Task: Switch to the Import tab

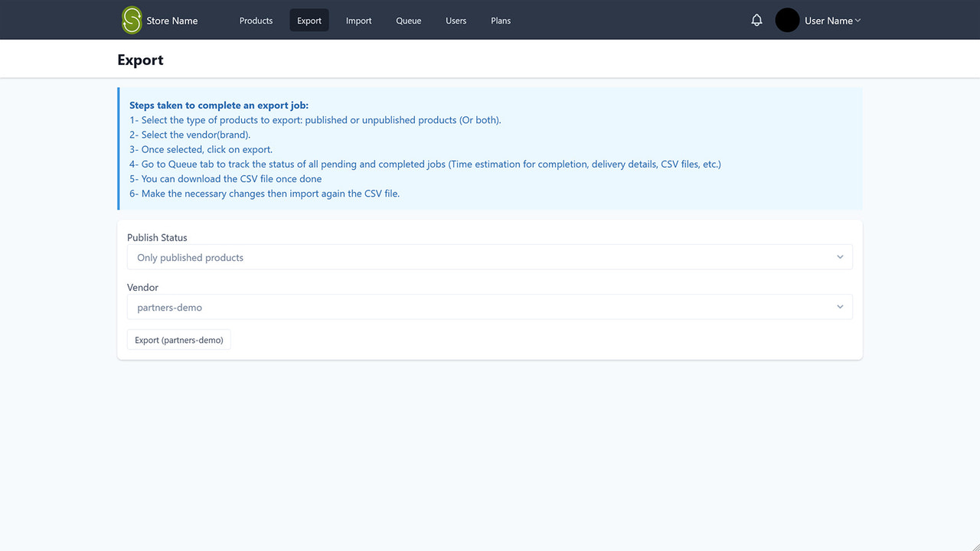Action: coord(358,21)
